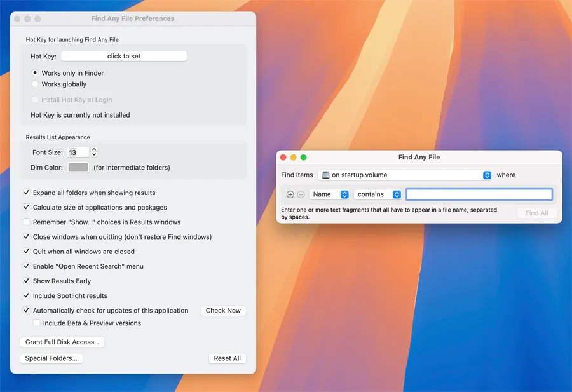572x392 pixels.
Task: Click the Dim Color swatch
Action: (x=78, y=168)
